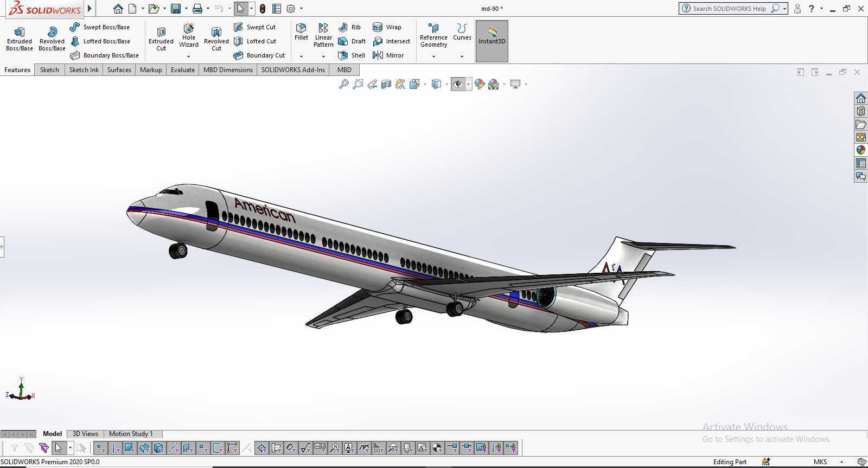Click the Search SOLIDWORKS Help field
Image resolution: width=868 pixels, height=468 pixels.
point(729,9)
